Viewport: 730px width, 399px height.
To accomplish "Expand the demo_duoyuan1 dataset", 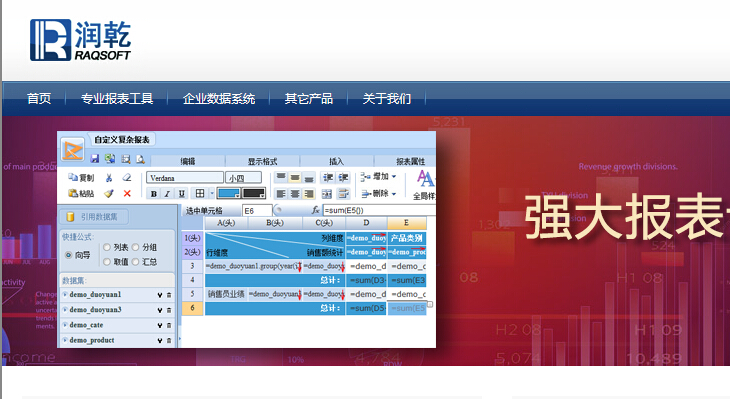I will (x=65, y=294).
